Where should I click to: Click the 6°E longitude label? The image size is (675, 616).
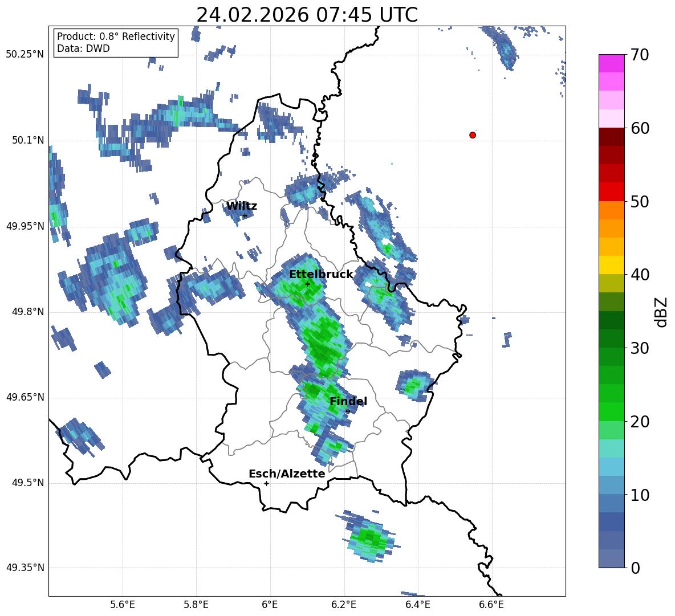pyautogui.click(x=270, y=605)
